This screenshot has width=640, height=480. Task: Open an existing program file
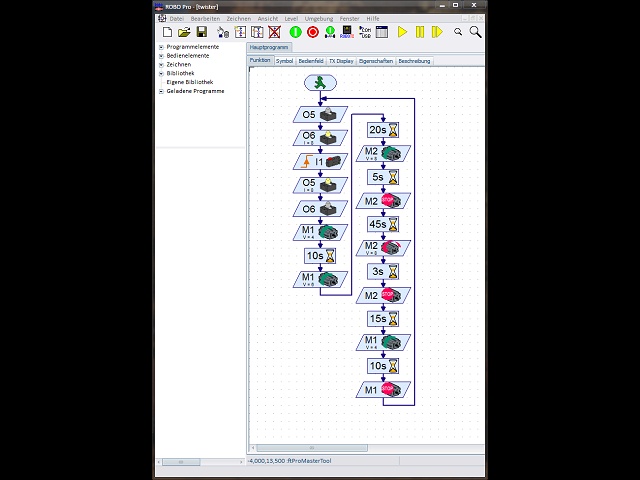(184, 32)
